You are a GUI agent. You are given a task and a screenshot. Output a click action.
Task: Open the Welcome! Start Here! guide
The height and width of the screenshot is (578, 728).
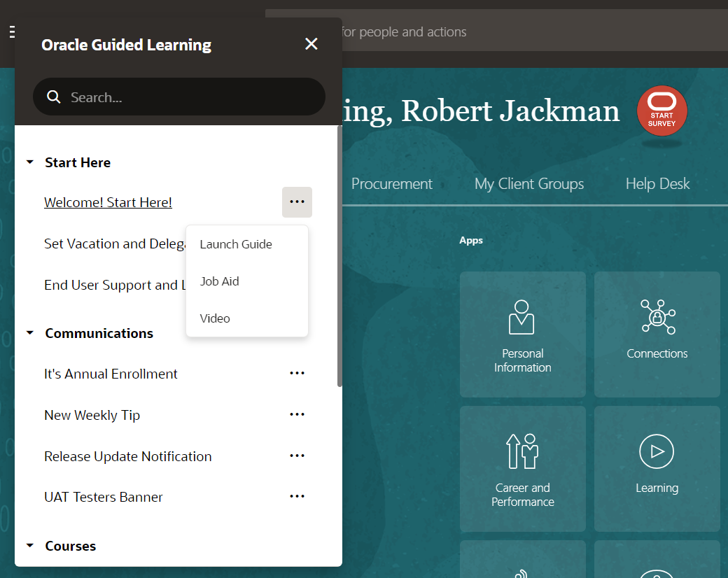(108, 202)
